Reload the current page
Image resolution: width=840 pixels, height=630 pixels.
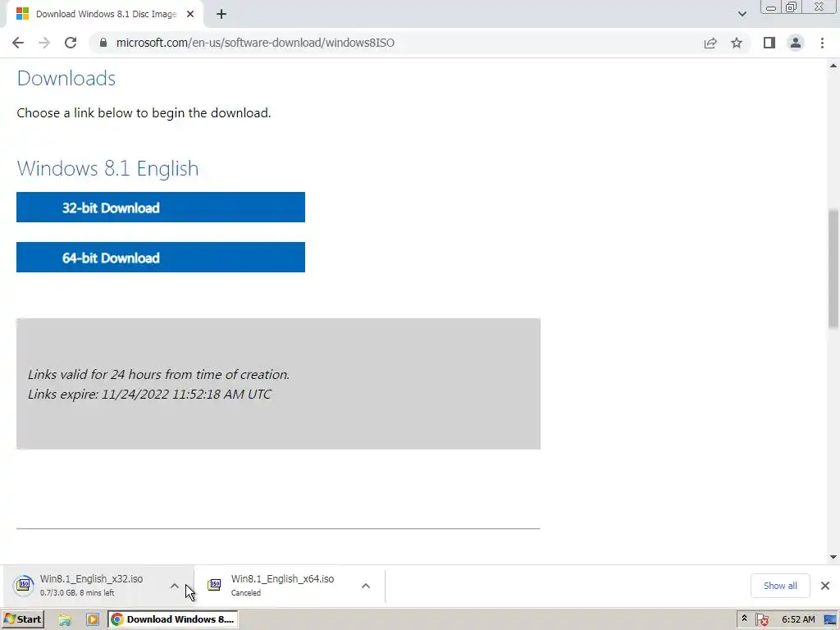(x=71, y=43)
